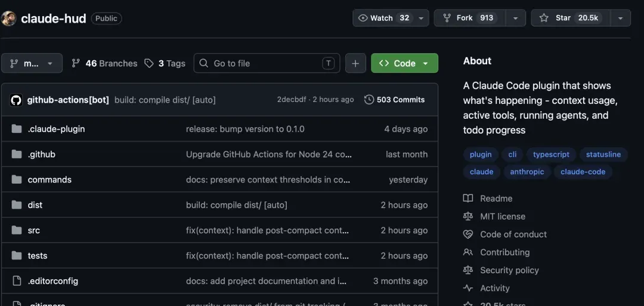Expand the Fork options dropdown arrow
This screenshot has width=644, height=306.
click(515, 18)
